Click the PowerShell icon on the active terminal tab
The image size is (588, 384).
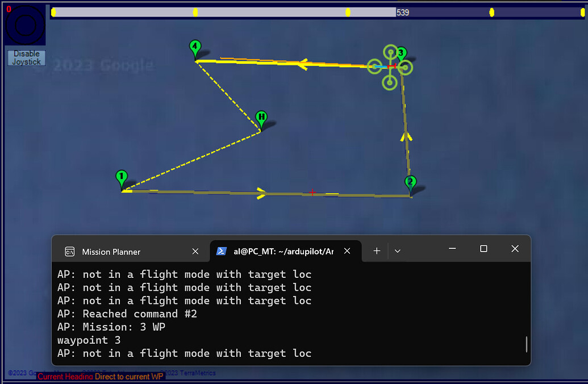tap(221, 251)
